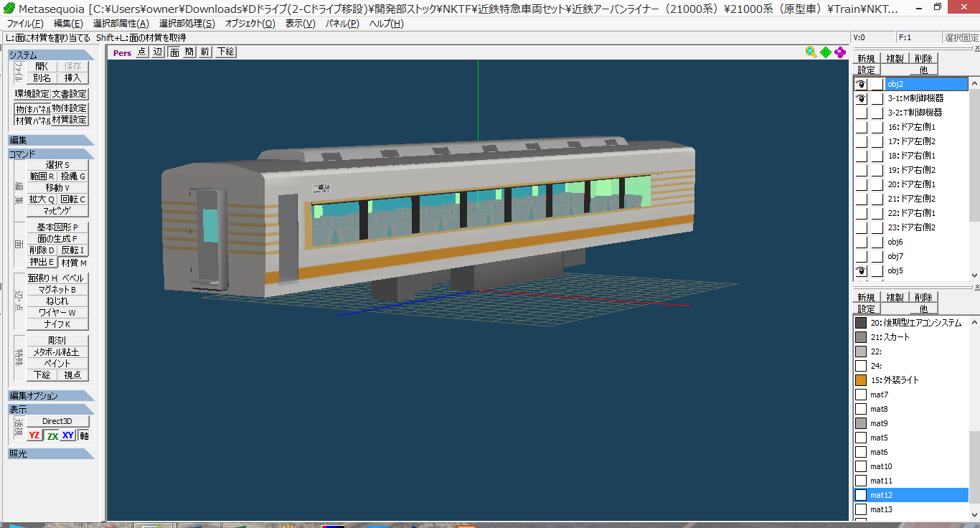Expand the 照光 panel header

coord(50,453)
